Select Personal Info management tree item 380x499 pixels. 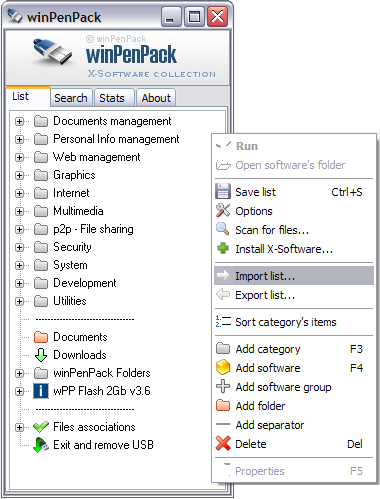pos(116,139)
